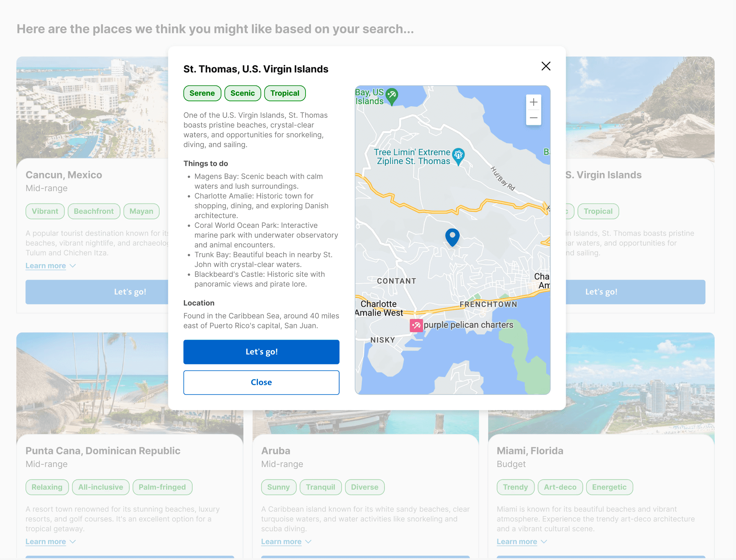Select the Tropical tag in dialog
The width and height of the screenshot is (736, 560).
(285, 93)
